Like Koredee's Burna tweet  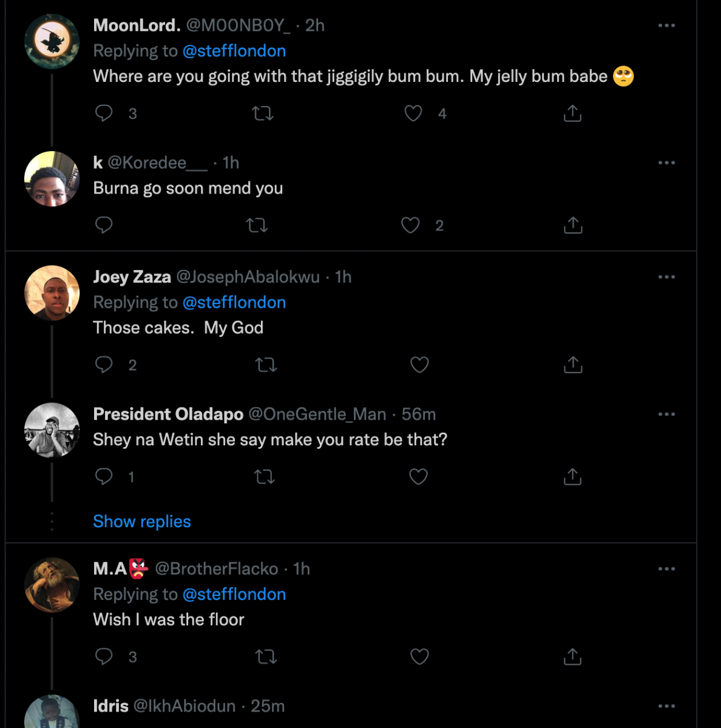[411, 226]
